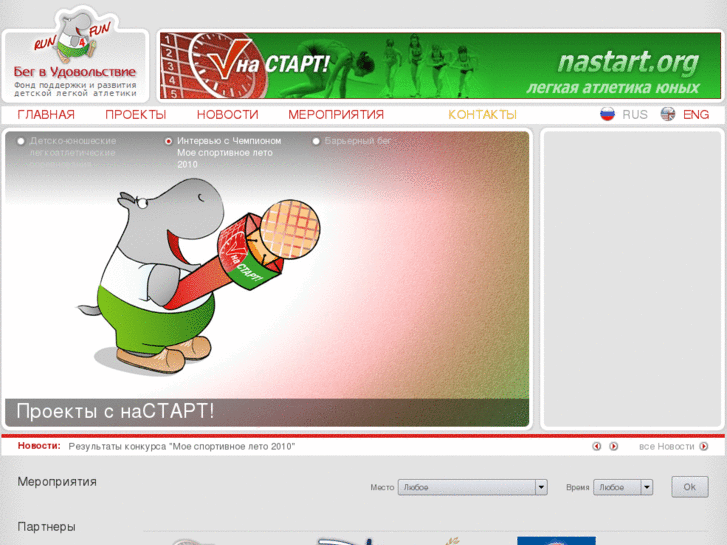
Task: Click the Мое спортивное лето 2010 text
Action: [224, 158]
